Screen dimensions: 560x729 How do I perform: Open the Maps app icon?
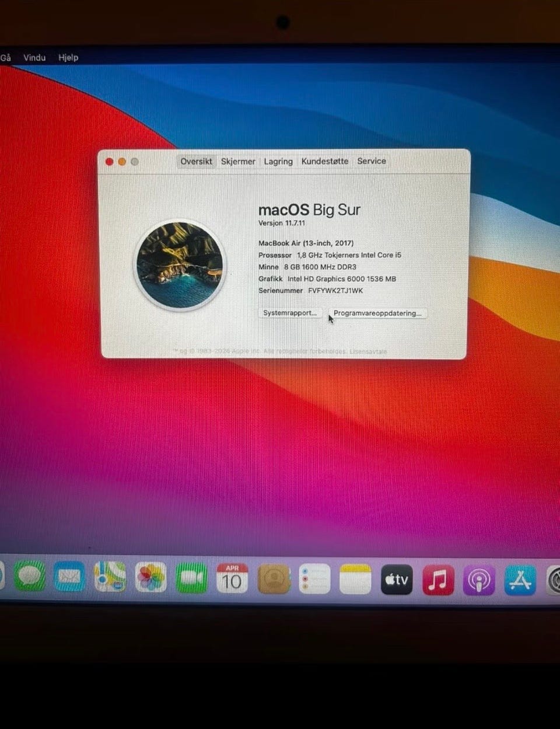click(110, 578)
